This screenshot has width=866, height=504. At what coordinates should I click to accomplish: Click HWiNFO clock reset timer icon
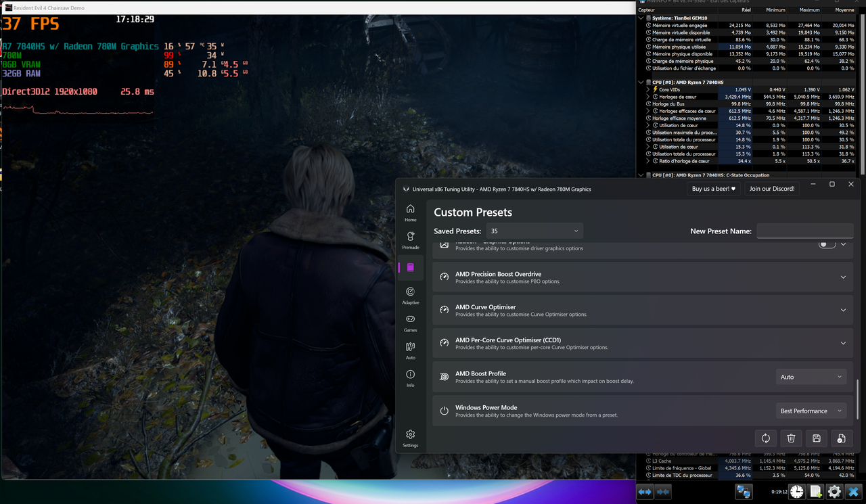(x=796, y=492)
